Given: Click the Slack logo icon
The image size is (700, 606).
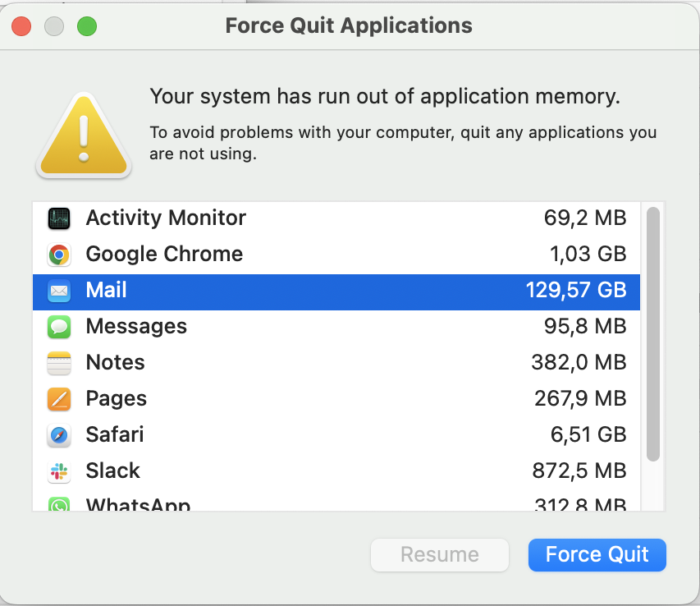Looking at the screenshot, I should pyautogui.click(x=59, y=471).
